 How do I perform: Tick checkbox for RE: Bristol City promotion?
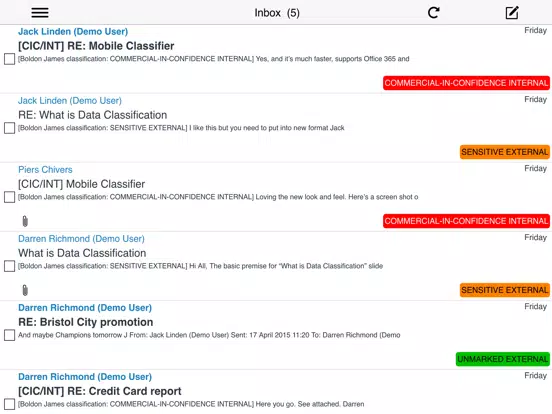pyautogui.click(x=10, y=335)
